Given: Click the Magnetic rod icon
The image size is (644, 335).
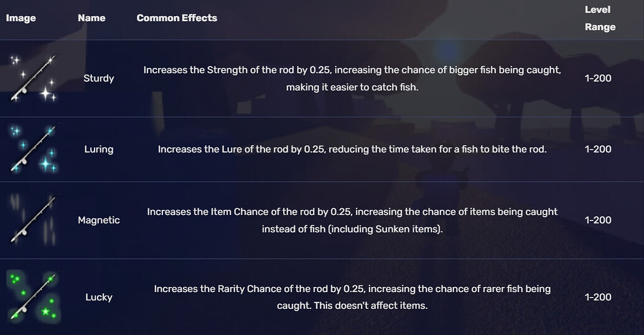Looking at the screenshot, I should [34, 220].
